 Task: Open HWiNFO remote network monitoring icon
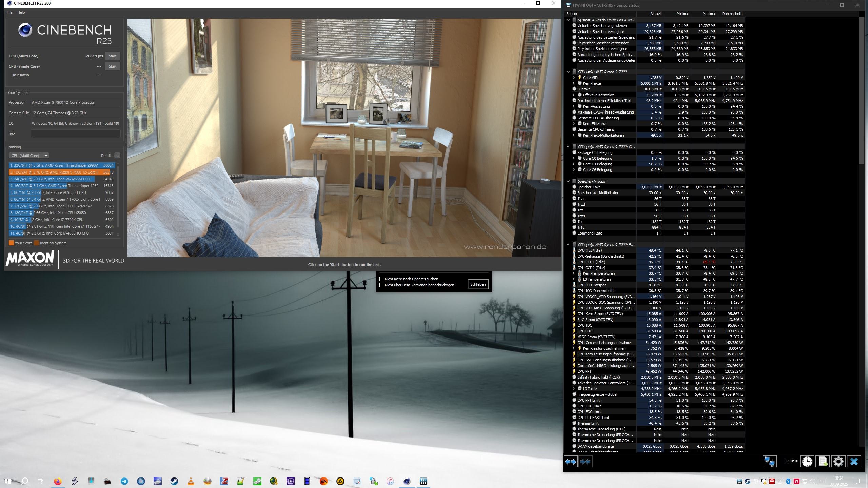(769, 462)
